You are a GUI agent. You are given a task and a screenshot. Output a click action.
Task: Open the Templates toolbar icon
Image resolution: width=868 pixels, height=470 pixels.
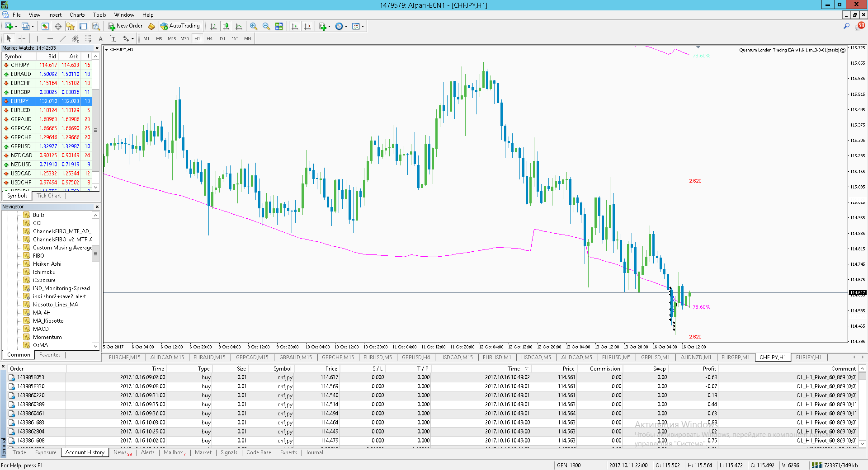coord(356,26)
